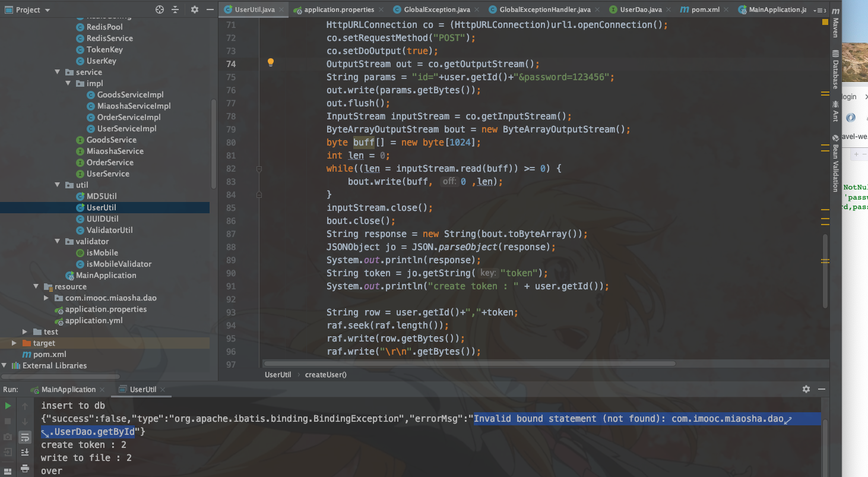Open the Ant tool window
868x477 pixels.
coord(835,111)
